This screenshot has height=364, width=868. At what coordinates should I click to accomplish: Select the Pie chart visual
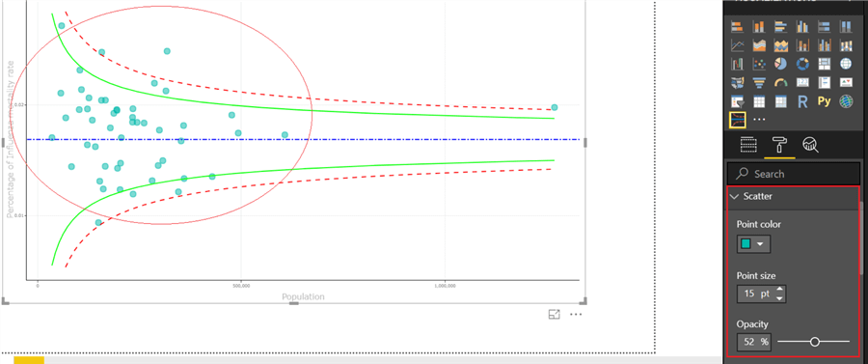[x=780, y=65]
